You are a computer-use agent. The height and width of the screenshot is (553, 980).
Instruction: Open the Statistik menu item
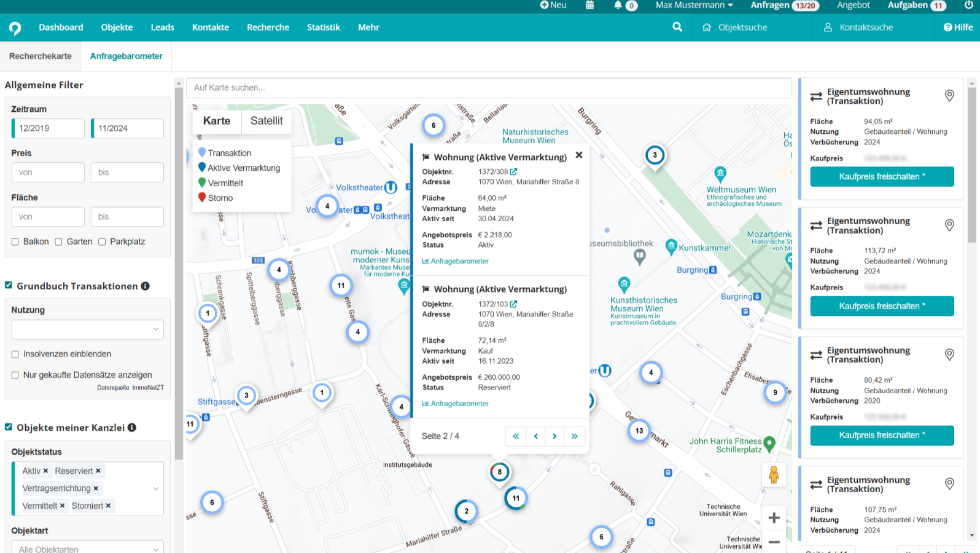pos(323,27)
